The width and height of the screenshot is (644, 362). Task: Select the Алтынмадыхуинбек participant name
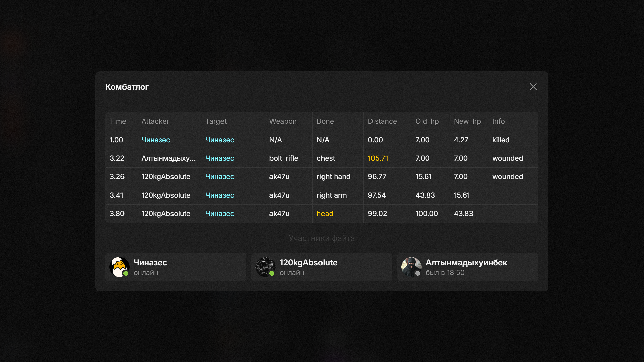[466, 263]
